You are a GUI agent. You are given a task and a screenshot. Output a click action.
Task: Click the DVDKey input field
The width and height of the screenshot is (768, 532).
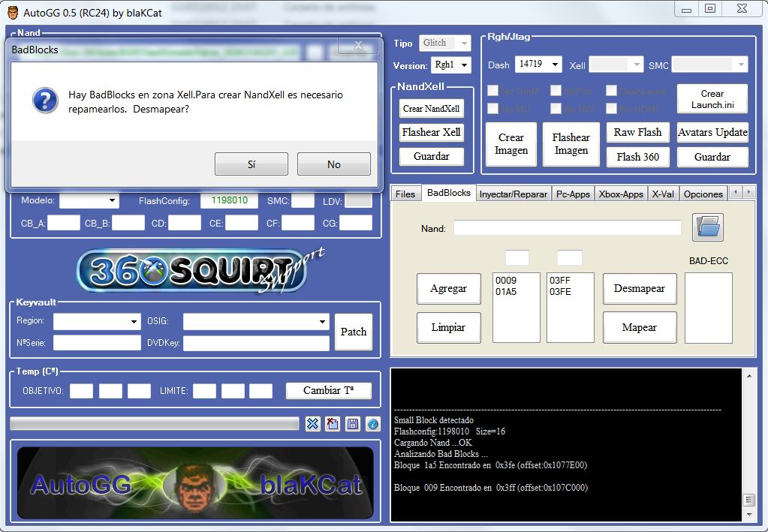(x=256, y=343)
